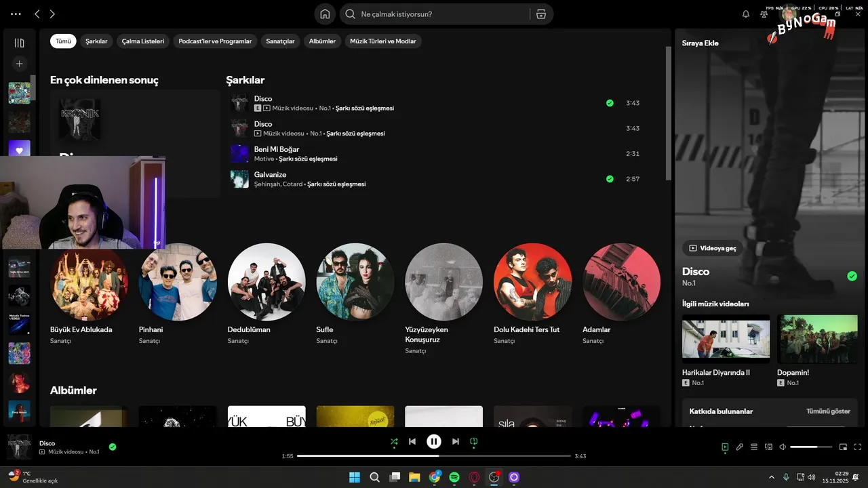Skip to the next track
Viewport: 868px width, 488px height.
[456, 441]
